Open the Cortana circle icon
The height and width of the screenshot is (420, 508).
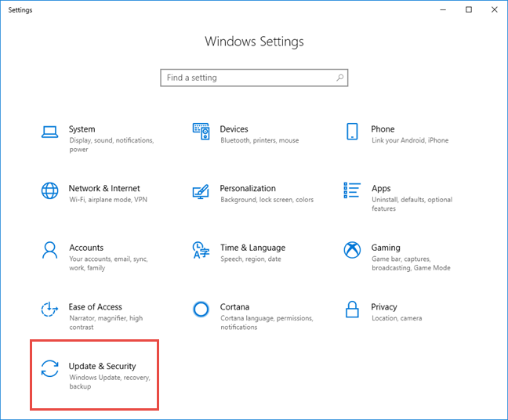pos(201,310)
